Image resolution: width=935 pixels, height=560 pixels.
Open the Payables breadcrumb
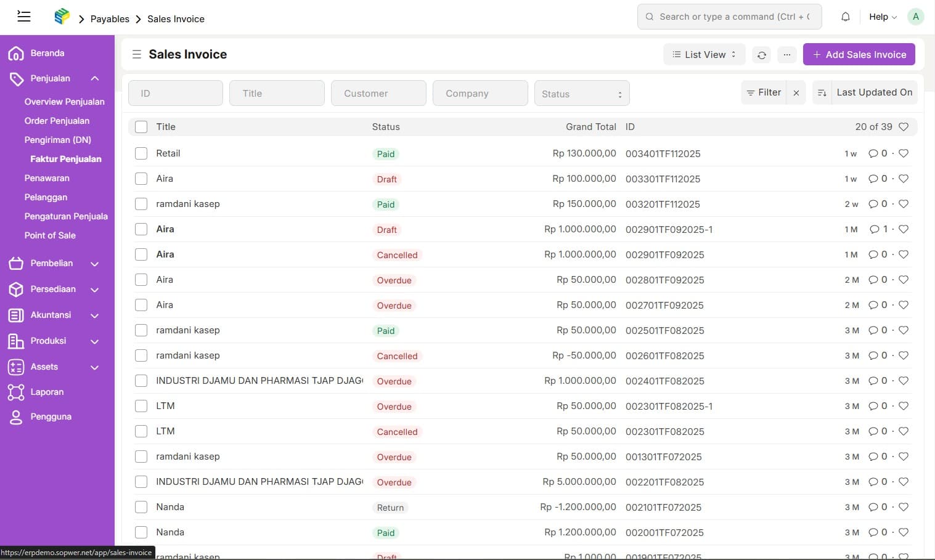point(110,19)
